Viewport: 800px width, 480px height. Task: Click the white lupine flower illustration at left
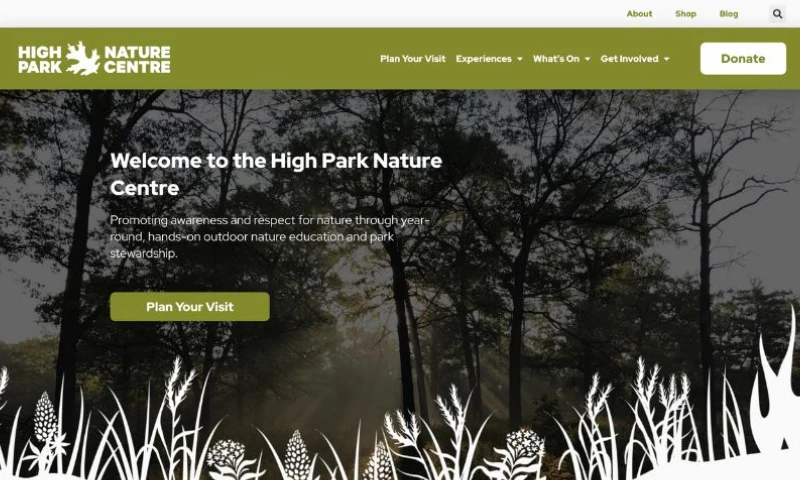pos(45,417)
